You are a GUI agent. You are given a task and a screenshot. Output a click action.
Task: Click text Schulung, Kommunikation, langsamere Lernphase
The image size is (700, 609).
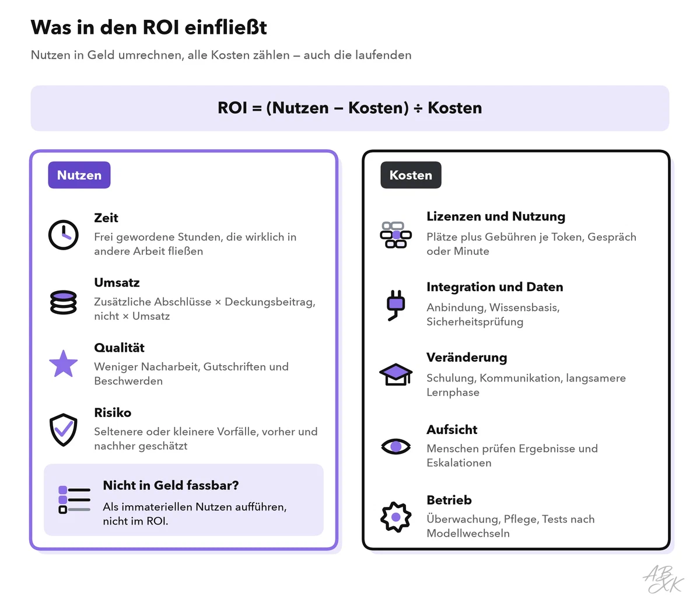(526, 385)
